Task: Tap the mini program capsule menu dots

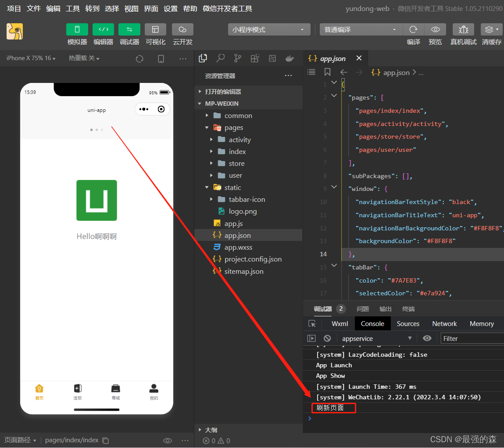Action: [x=144, y=109]
